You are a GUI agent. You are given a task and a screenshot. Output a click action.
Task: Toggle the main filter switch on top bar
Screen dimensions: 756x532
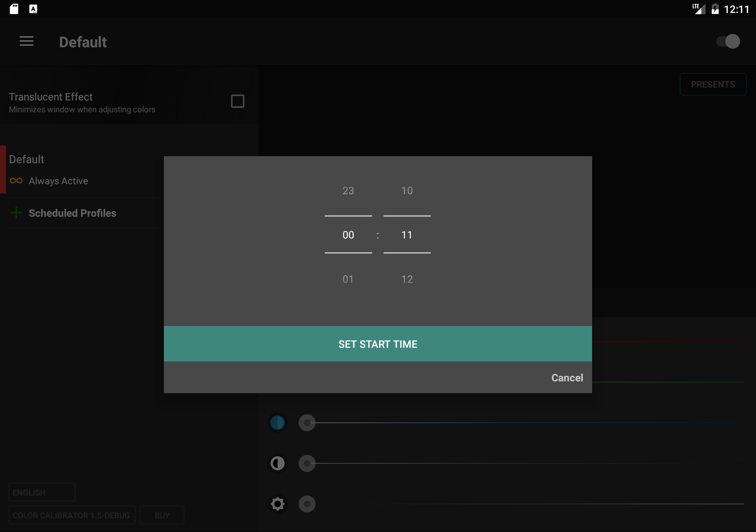(728, 41)
